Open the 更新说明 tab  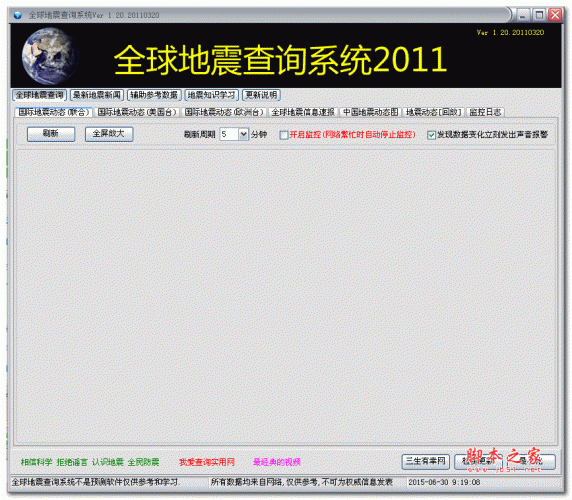261,95
